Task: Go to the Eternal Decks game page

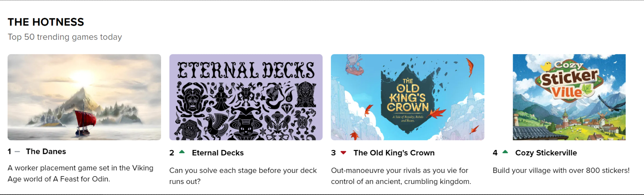Action: (218, 153)
